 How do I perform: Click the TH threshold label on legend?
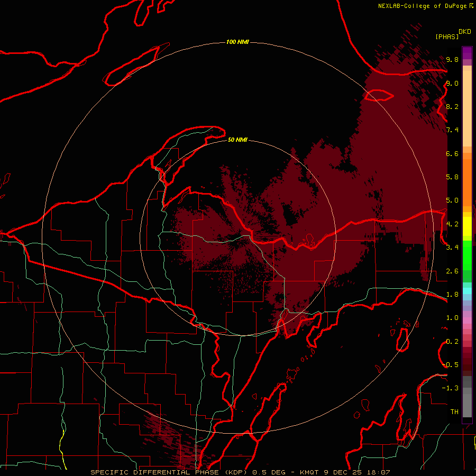[454, 412]
